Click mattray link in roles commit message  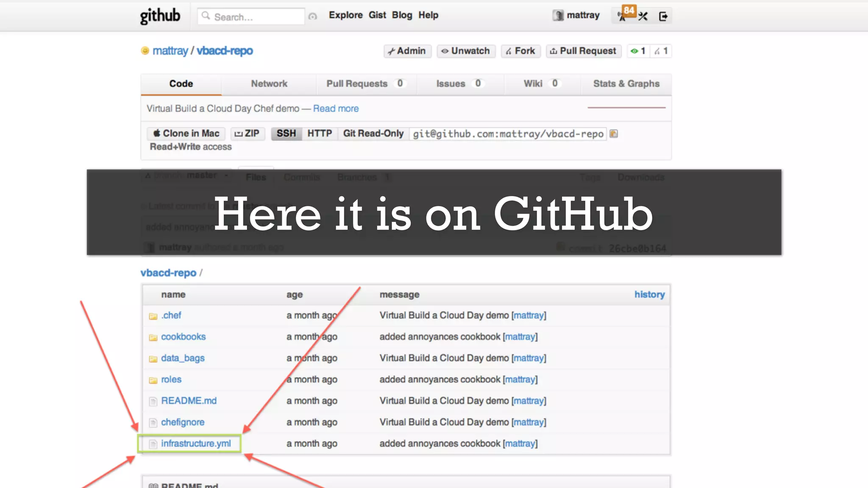[x=520, y=380]
